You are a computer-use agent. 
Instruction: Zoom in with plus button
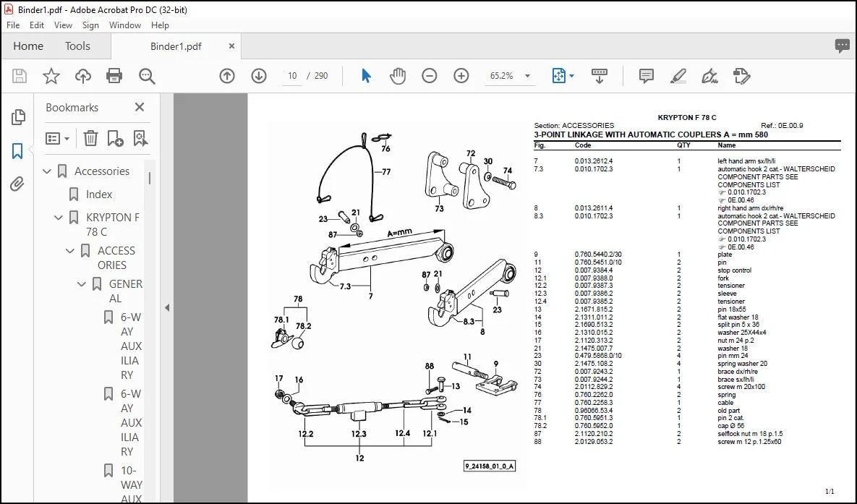[x=461, y=76]
